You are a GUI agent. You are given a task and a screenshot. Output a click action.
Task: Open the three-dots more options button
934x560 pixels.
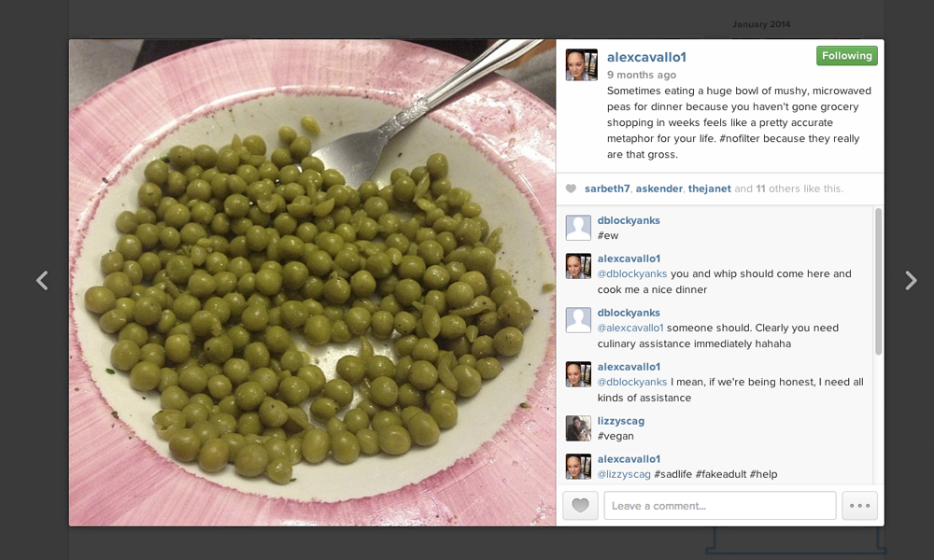coord(859,506)
